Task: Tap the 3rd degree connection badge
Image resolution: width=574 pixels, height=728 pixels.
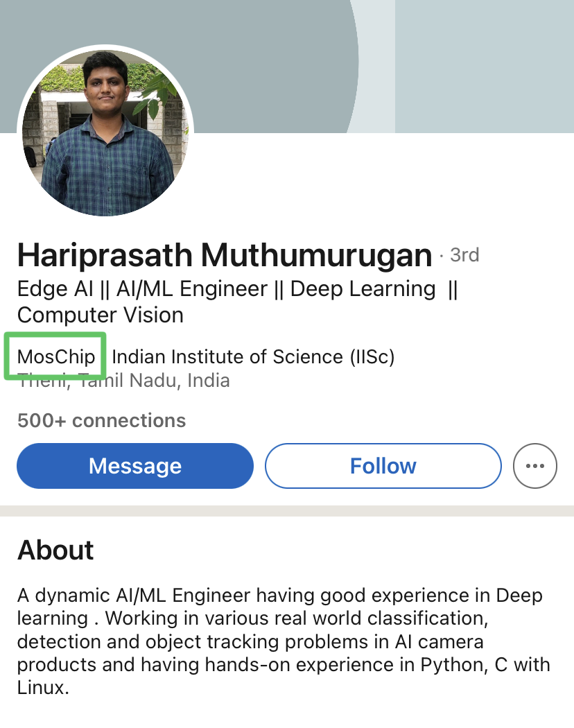Action: click(x=464, y=255)
